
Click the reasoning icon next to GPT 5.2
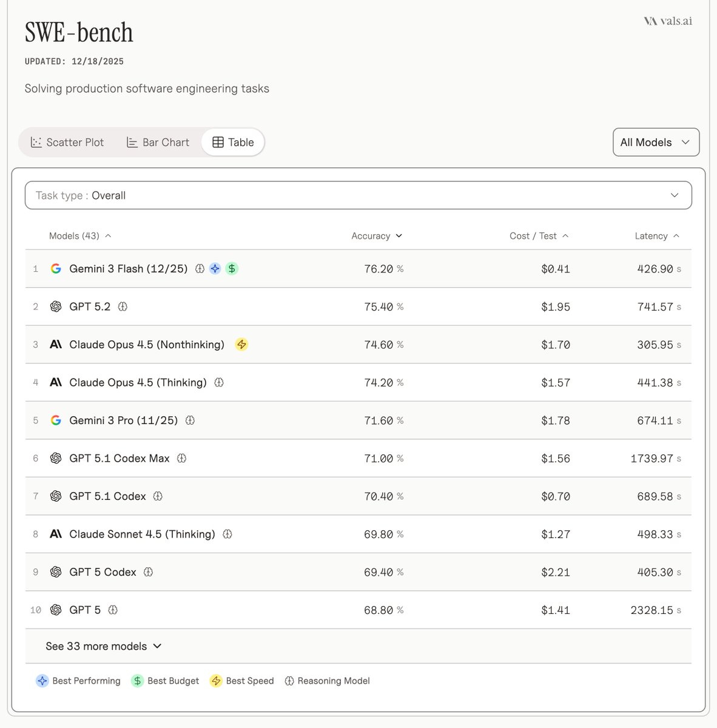click(x=123, y=307)
